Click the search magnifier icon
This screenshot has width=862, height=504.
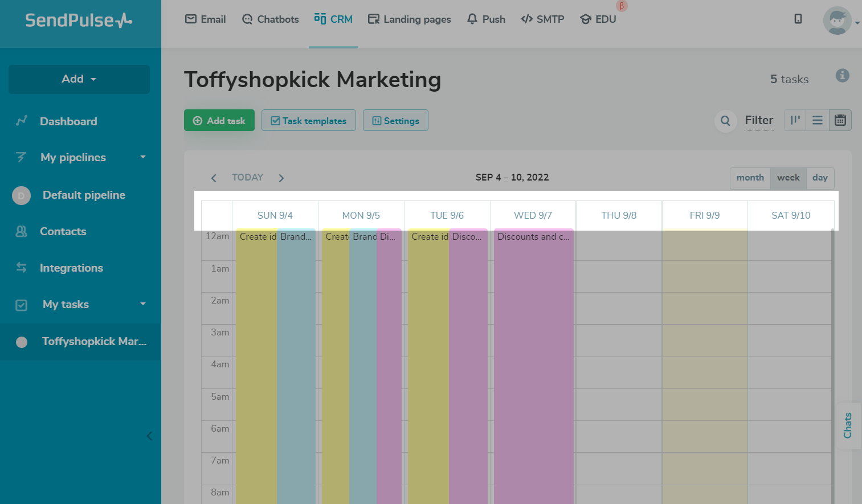point(725,121)
